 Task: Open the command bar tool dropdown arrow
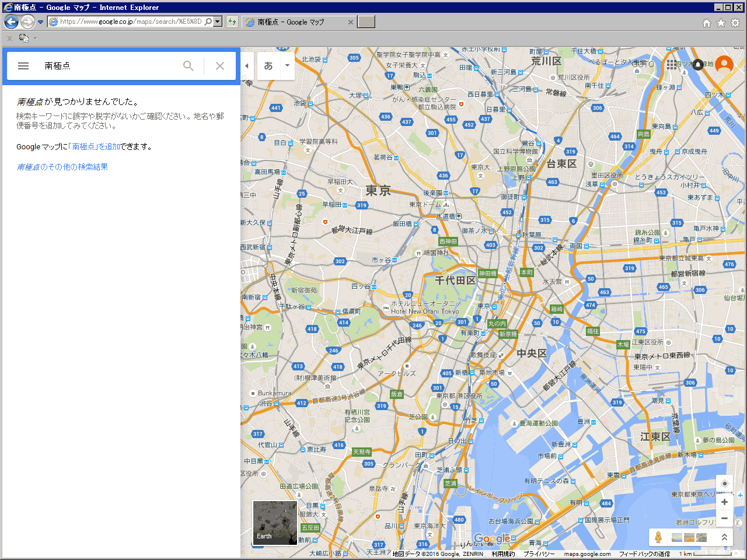pyautogui.click(x=35, y=38)
